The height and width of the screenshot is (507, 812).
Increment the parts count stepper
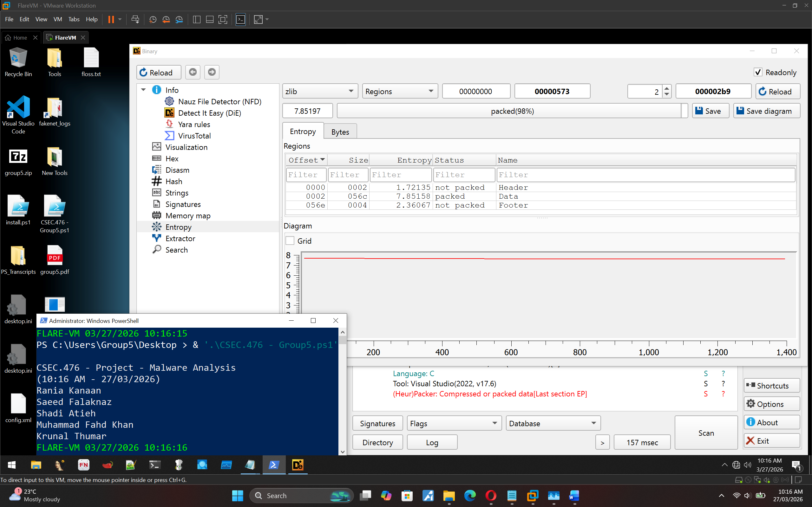coord(667,88)
